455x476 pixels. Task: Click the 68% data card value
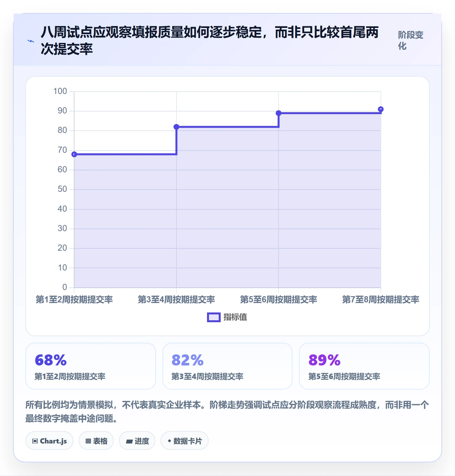[x=51, y=360]
